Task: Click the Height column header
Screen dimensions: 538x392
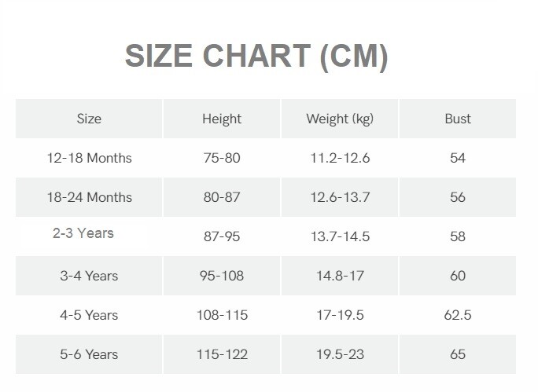Action: [222, 119]
